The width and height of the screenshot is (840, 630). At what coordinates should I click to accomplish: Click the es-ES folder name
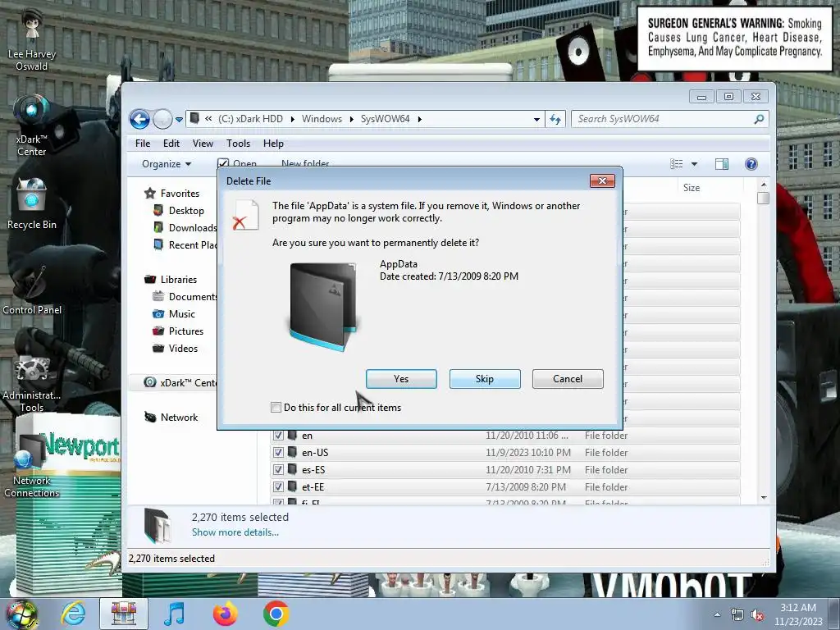(x=313, y=470)
